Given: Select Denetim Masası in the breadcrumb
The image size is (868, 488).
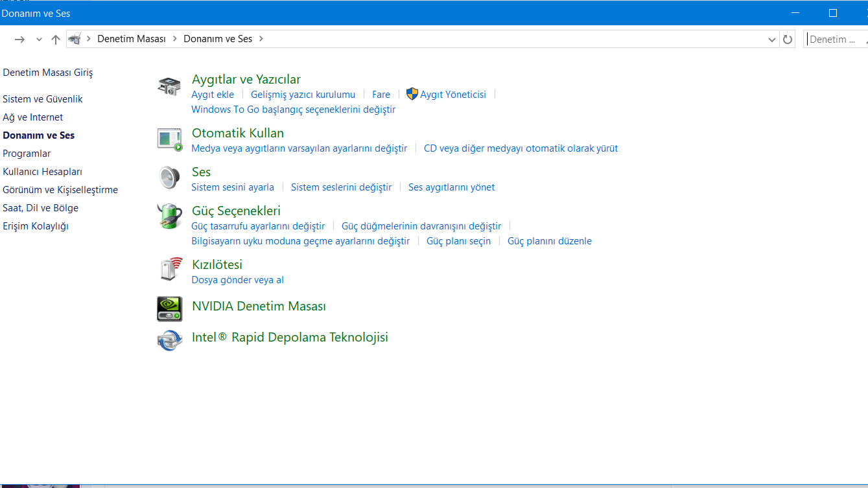Looking at the screenshot, I should (x=132, y=39).
